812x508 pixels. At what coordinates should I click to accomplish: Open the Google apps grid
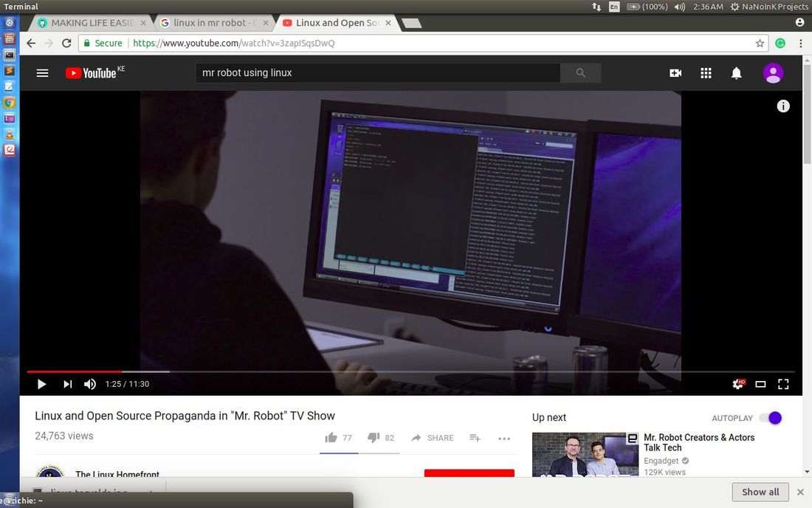pyautogui.click(x=706, y=72)
